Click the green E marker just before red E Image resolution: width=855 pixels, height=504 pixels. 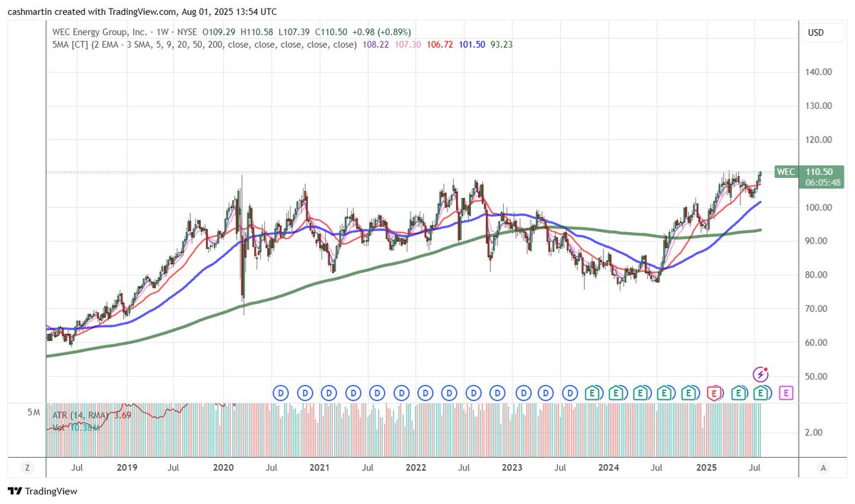[x=689, y=392]
